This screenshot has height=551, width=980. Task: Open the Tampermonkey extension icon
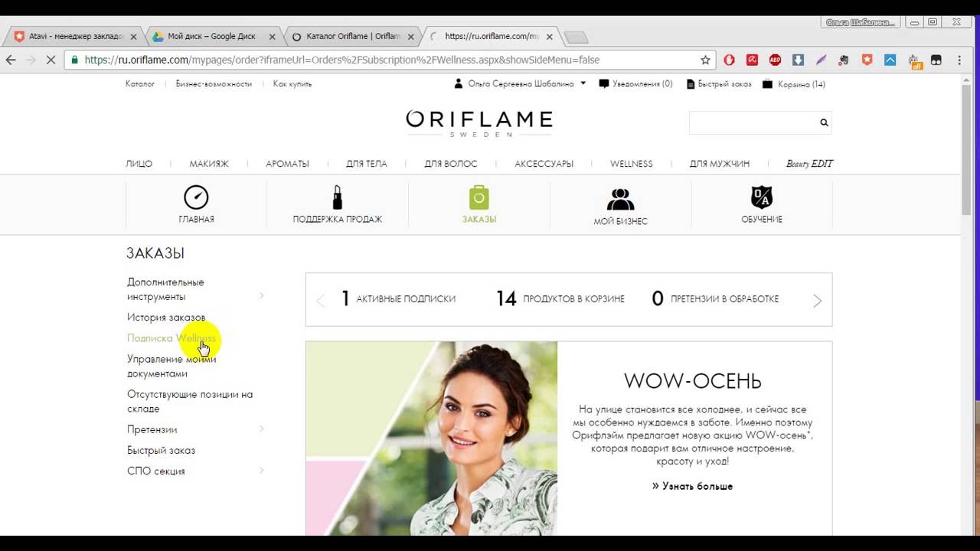(936, 60)
